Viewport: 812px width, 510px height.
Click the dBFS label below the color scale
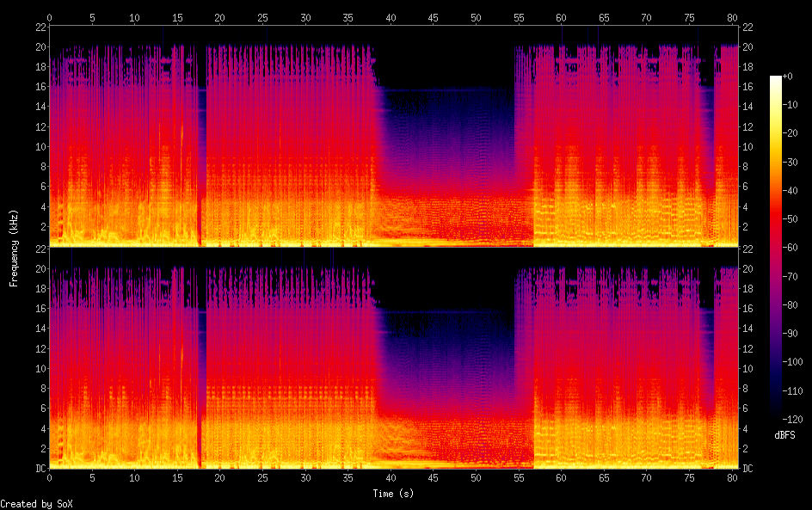coord(784,436)
